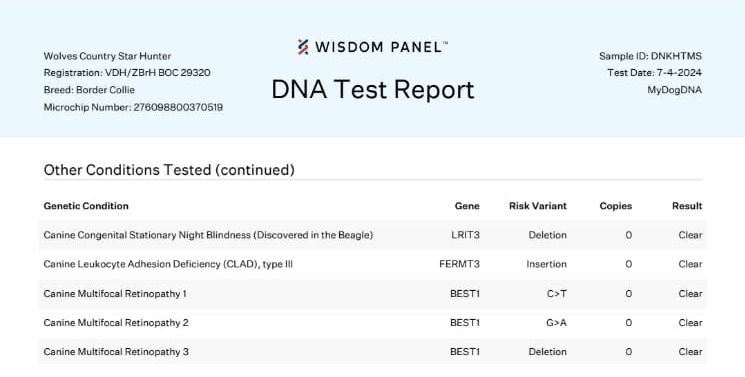745x377 pixels.
Task: Select the Canine Congenital Stationary Night Blindness row
Action: (372, 235)
